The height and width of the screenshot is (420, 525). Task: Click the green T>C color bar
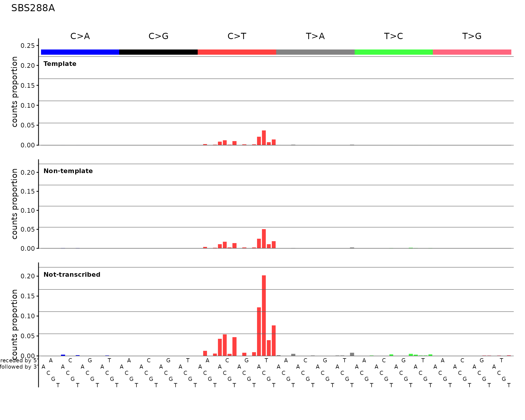[x=394, y=52]
